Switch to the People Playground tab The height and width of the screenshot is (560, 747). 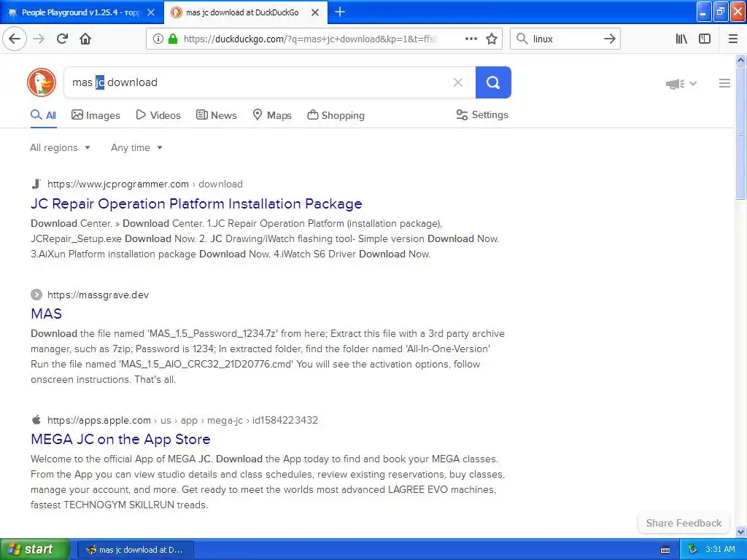point(81,12)
